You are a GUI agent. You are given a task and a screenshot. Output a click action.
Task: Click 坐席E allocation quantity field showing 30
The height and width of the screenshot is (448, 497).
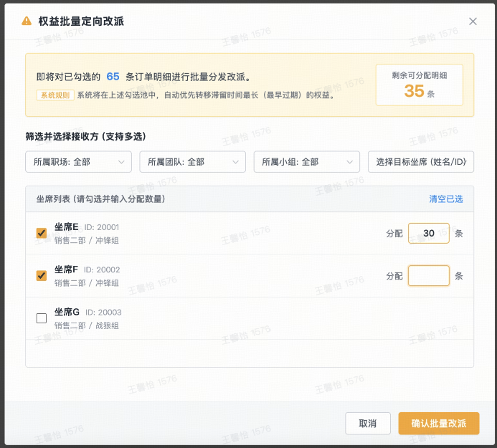click(428, 233)
